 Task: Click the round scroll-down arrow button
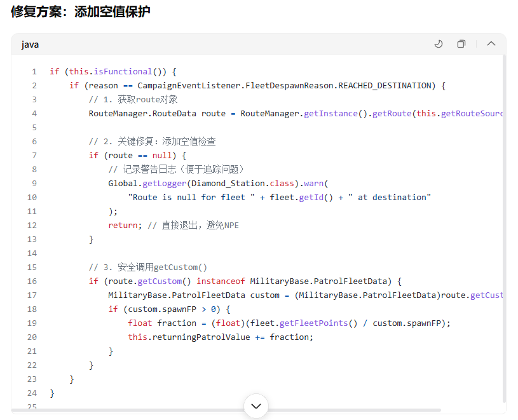point(256,406)
